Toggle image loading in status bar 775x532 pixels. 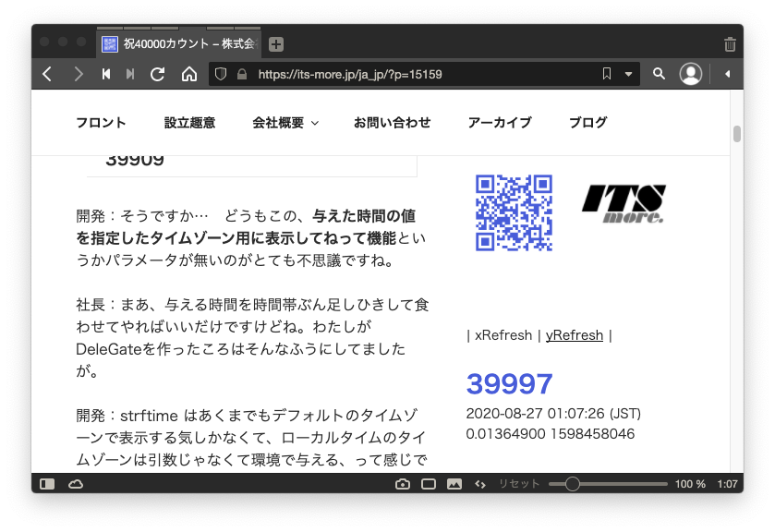454,484
